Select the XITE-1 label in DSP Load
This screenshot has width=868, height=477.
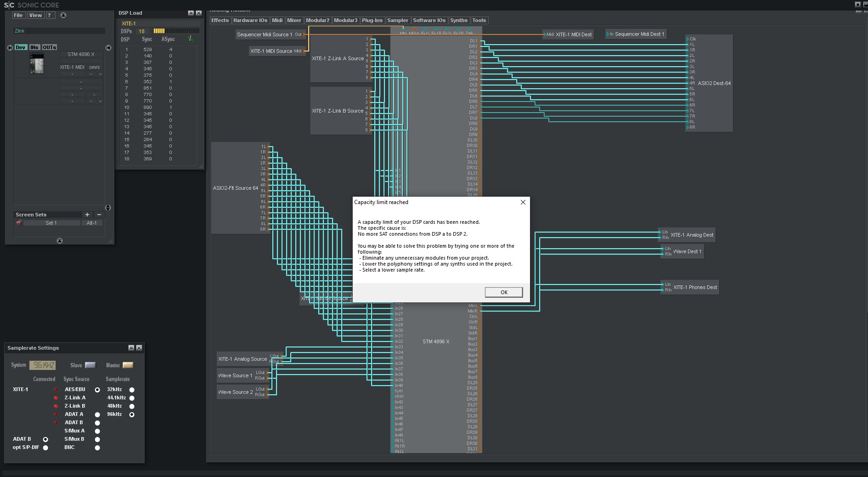[129, 23]
